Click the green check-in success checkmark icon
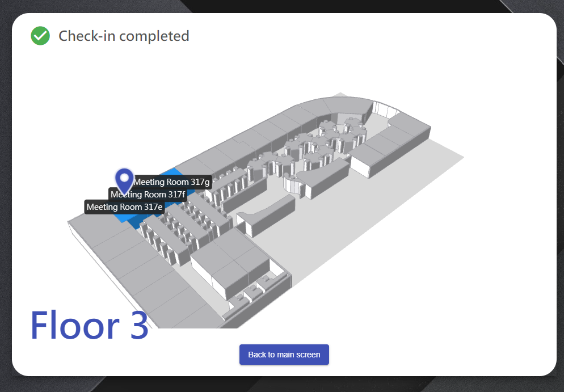Image resolution: width=564 pixels, height=392 pixels. (x=40, y=36)
